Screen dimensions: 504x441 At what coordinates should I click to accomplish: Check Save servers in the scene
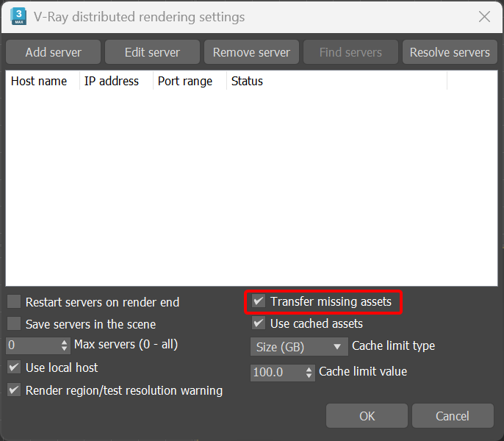click(14, 323)
